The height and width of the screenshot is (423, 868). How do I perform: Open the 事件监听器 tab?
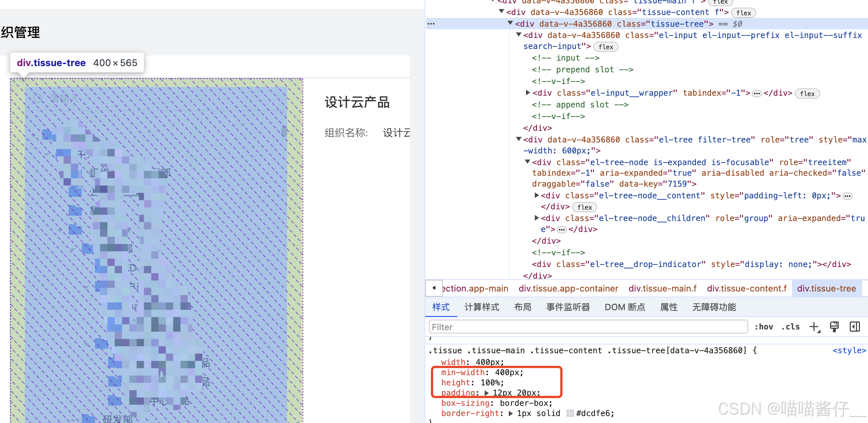[x=568, y=307]
